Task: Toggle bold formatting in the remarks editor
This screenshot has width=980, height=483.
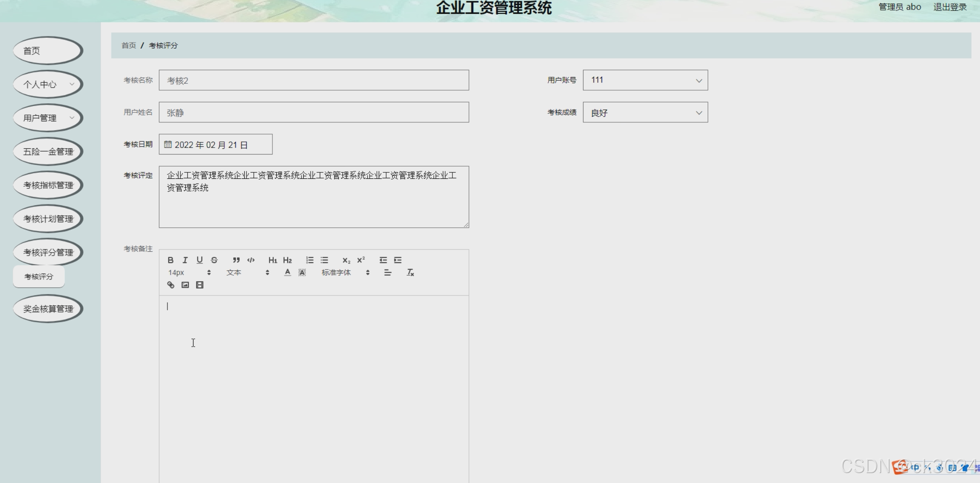Action: (170, 260)
